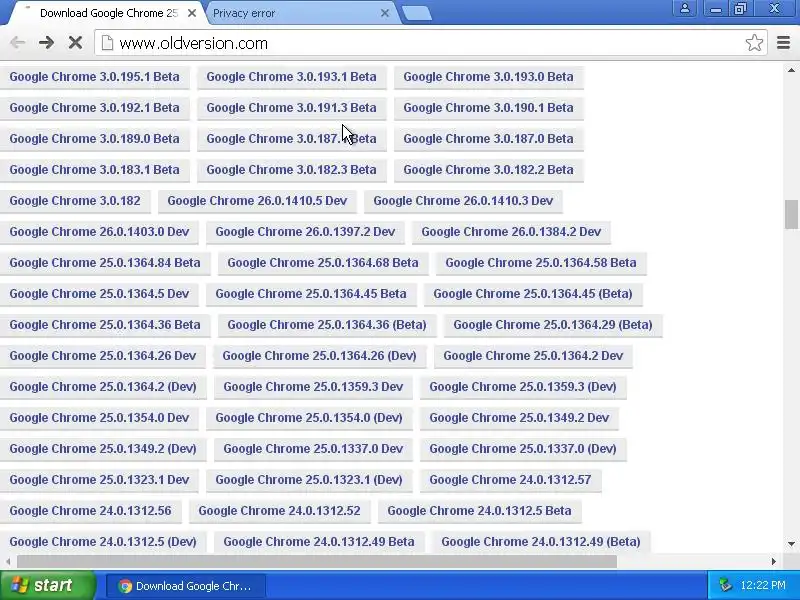Open Google Chrome 25.0.1359.3 Dev link
The image size is (800, 600).
pos(313,387)
